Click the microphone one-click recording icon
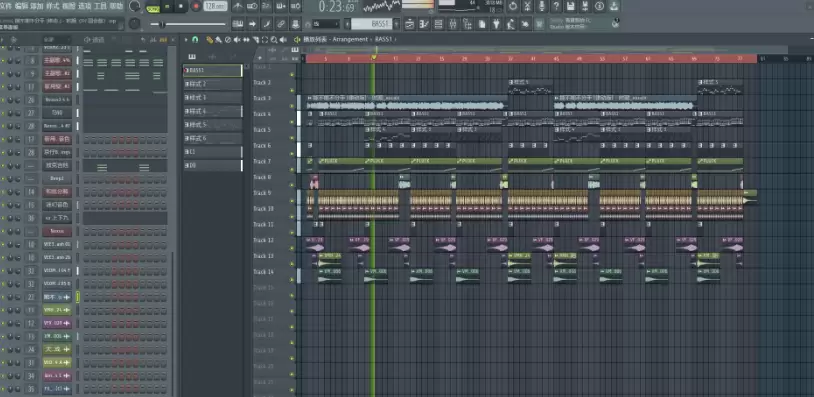 542,6
